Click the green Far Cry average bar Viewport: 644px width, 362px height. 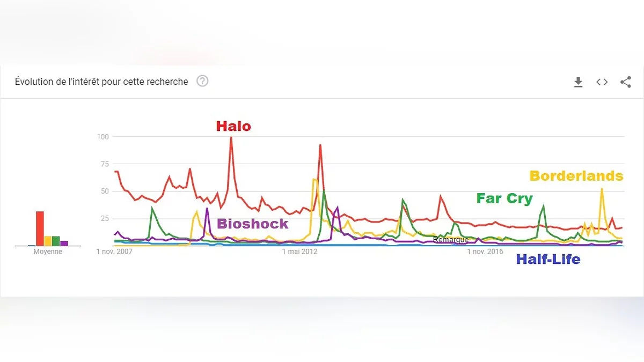(56, 241)
